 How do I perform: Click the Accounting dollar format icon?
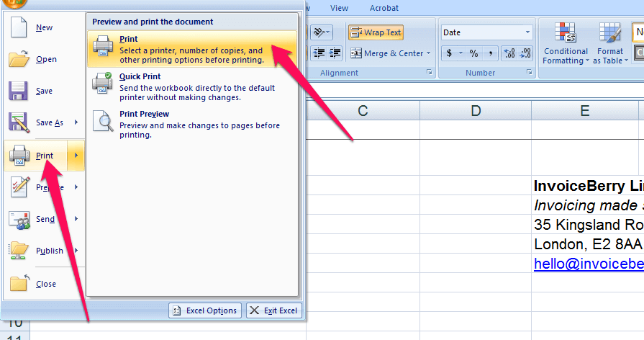(x=449, y=53)
